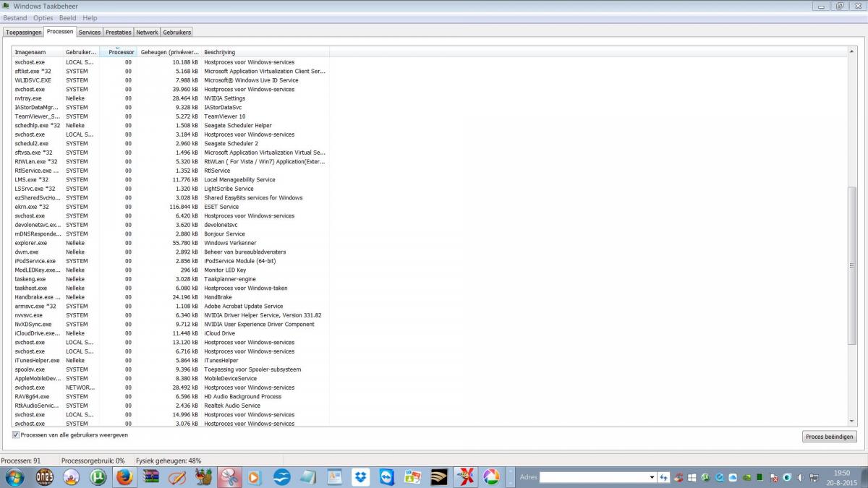
Task: Click the process list scroll-up arrow
Action: pos(851,52)
